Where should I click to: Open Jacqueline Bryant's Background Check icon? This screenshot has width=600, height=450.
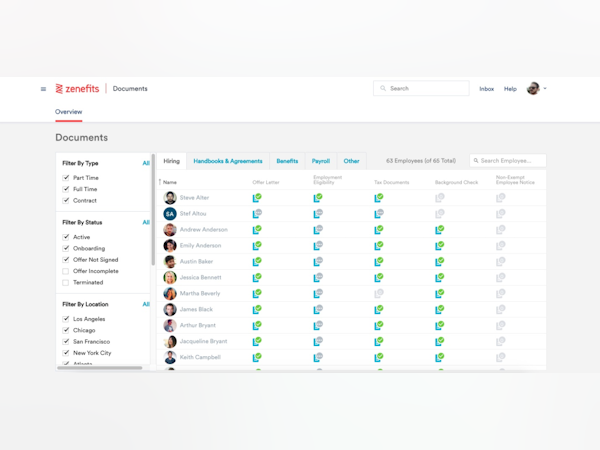click(x=439, y=341)
